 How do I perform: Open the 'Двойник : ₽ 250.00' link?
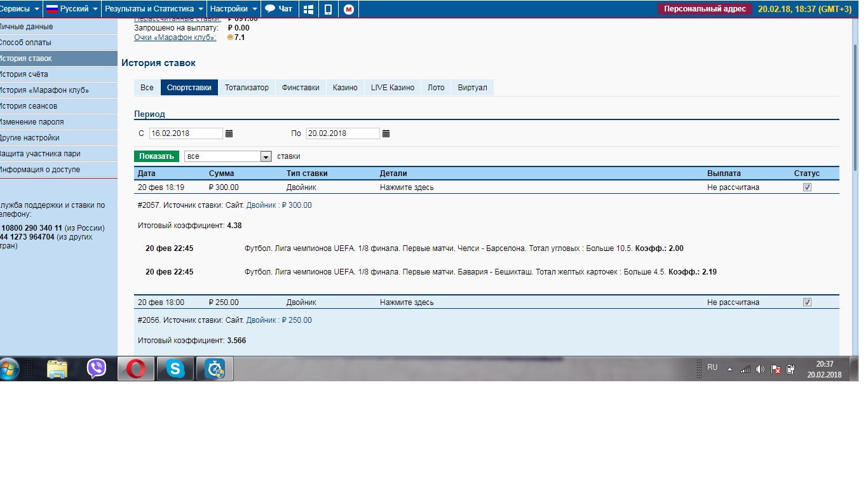pos(279,320)
